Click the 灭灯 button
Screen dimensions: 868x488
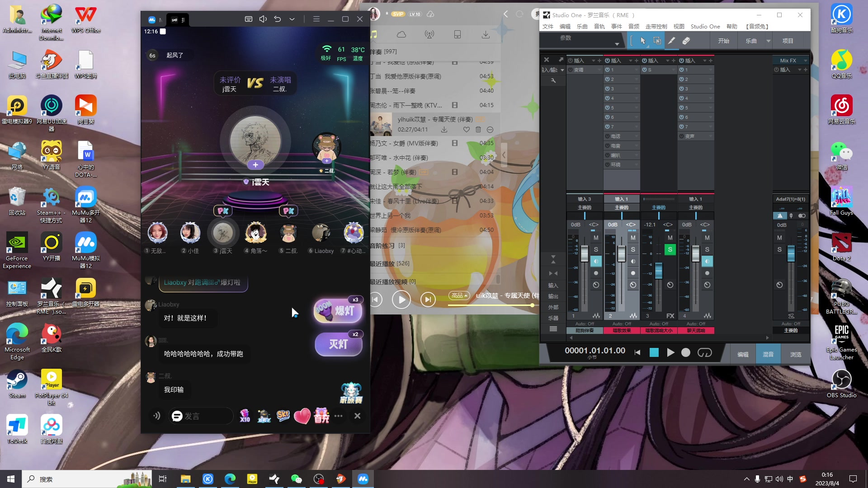point(339,344)
